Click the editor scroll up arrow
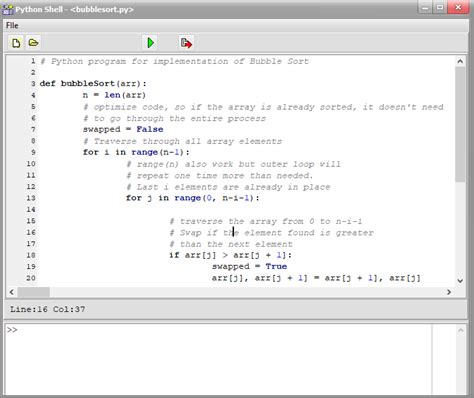474x398 pixels. [x=460, y=61]
